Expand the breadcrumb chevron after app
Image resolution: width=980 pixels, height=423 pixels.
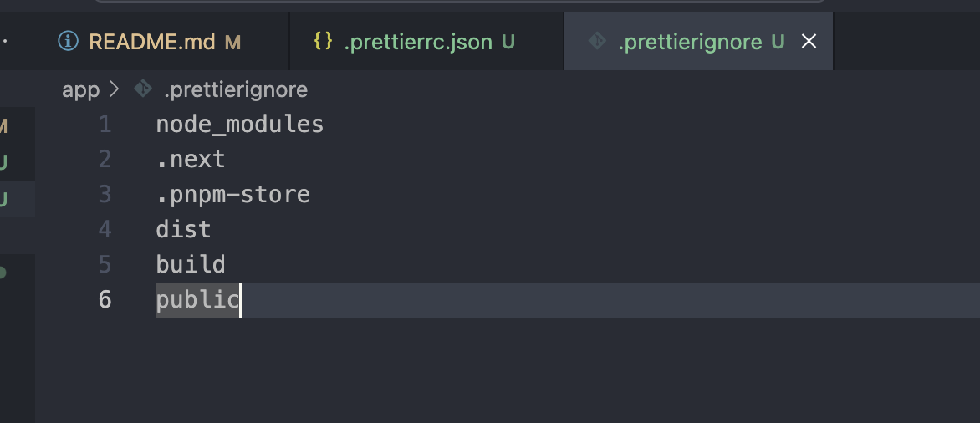(x=115, y=89)
